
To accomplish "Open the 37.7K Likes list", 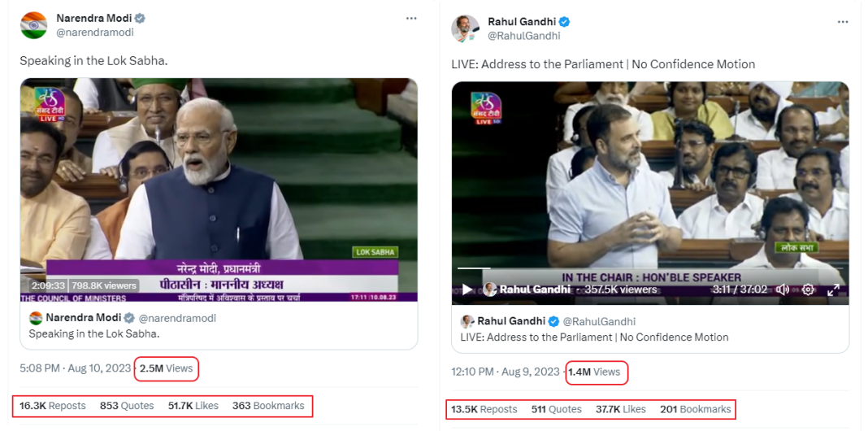I will (x=621, y=409).
